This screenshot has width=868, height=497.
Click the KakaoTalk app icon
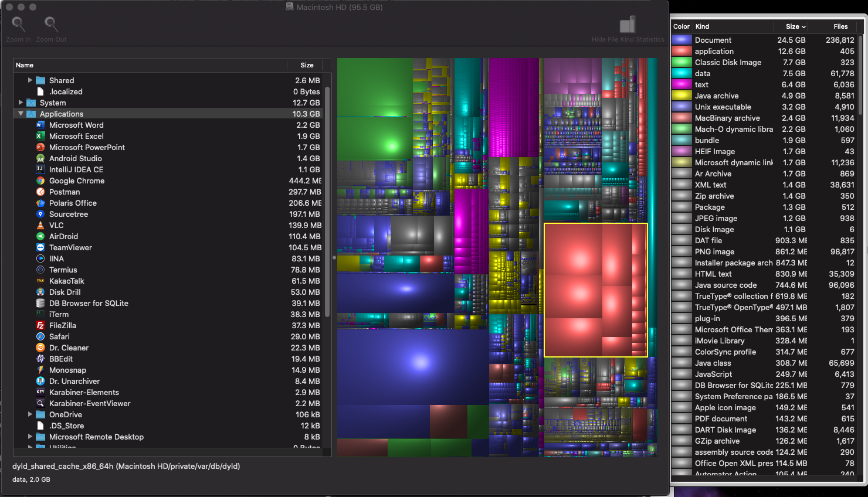click(x=40, y=281)
